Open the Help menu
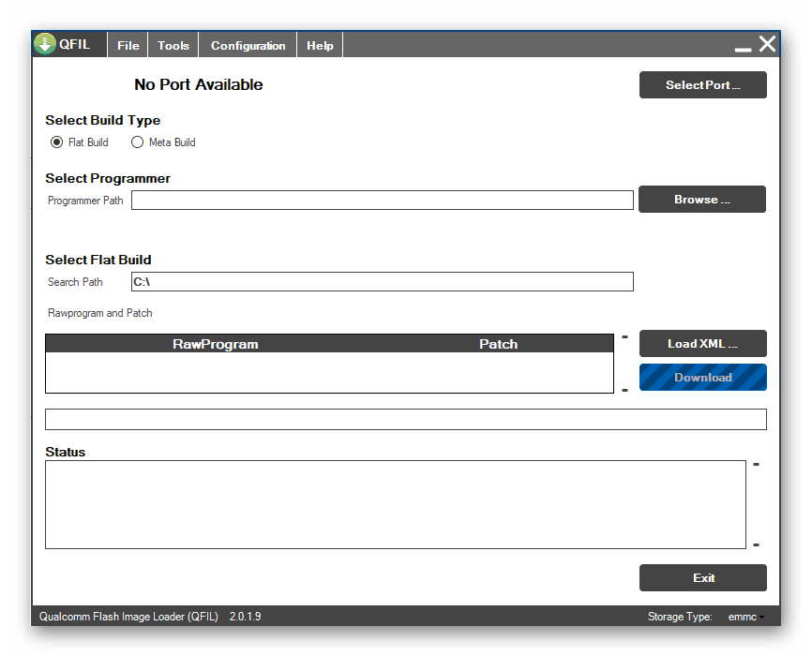Screen dimensions: 812x656 320,46
